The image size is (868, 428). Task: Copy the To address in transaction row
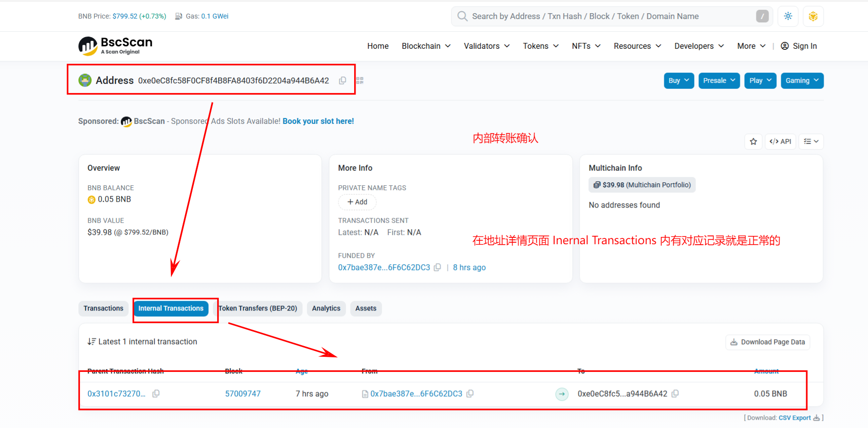tap(675, 393)
